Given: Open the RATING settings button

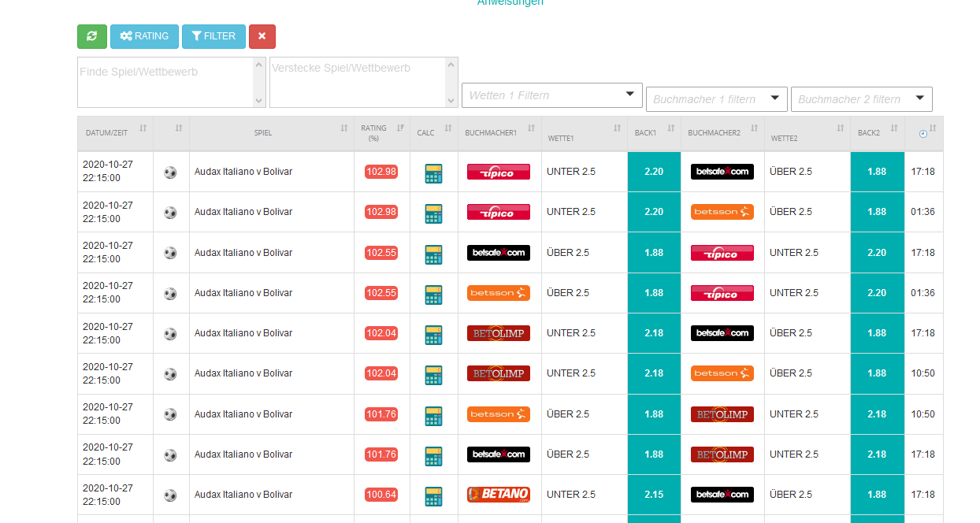Looking at the screenshot, I should (x=144, y=36).
